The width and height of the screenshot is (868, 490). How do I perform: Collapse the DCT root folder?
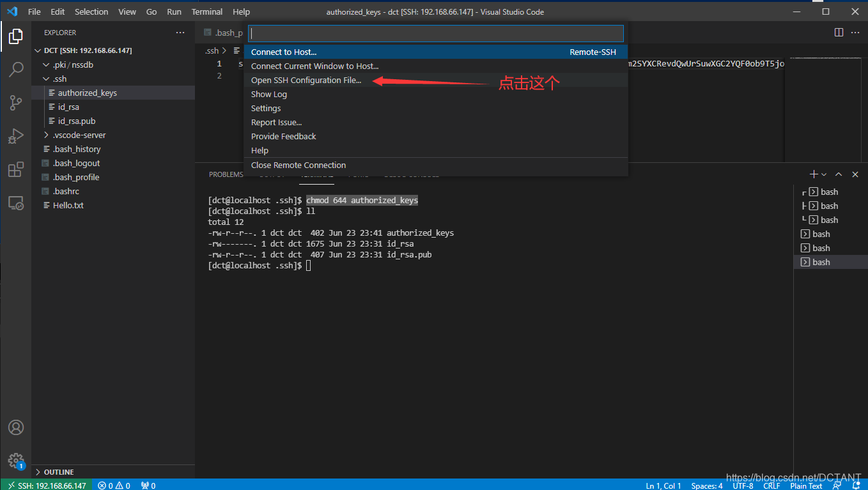[x=113, y=50]
